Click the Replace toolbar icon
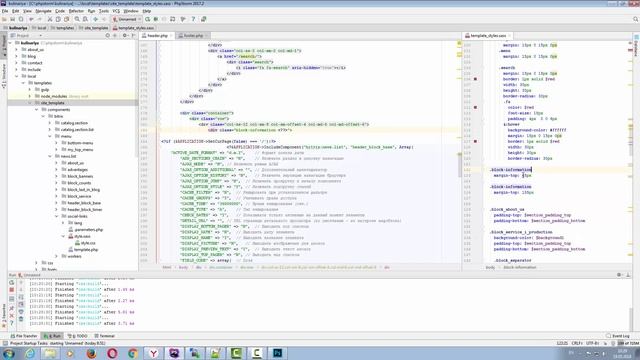 click(85, 19)
